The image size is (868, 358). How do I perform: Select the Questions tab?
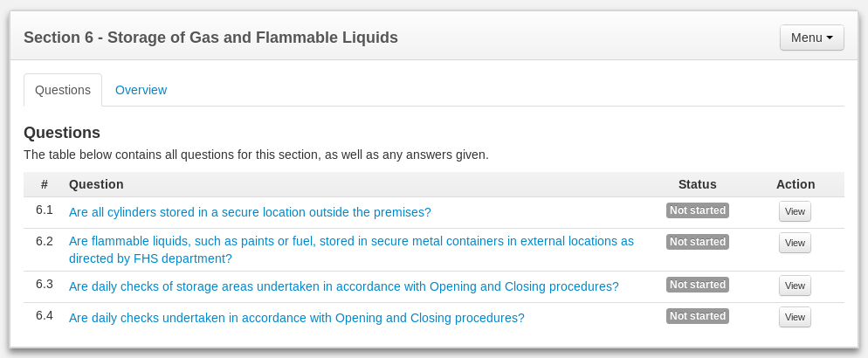pyautogui.click(x=62, y=90)
